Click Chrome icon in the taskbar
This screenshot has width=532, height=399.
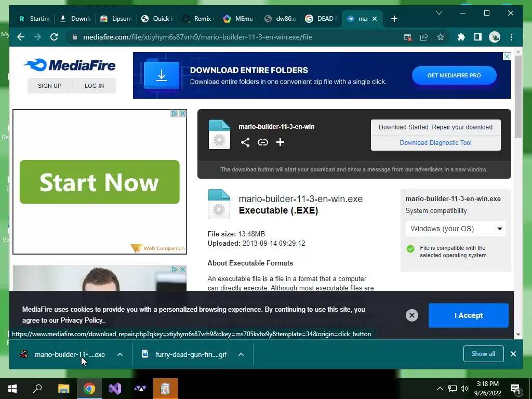point(89,389)
